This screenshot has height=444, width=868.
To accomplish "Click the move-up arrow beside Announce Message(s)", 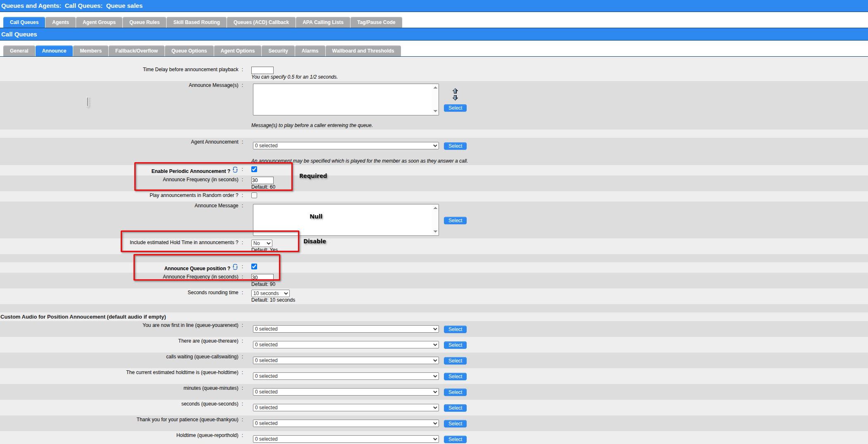I will click(455, 91).
